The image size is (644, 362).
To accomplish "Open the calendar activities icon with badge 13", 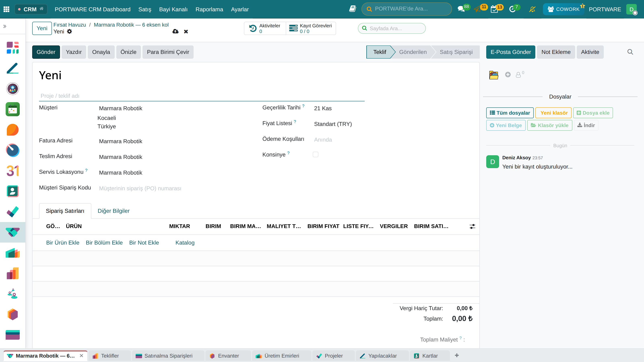I will point(494,9).
